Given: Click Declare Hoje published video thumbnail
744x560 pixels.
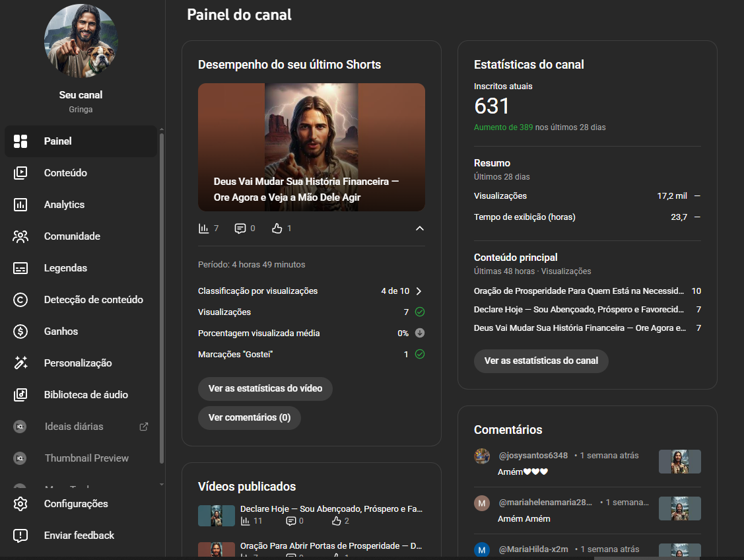Looking at the screenshot, I should pyautogui.click(x=217, y=515).
